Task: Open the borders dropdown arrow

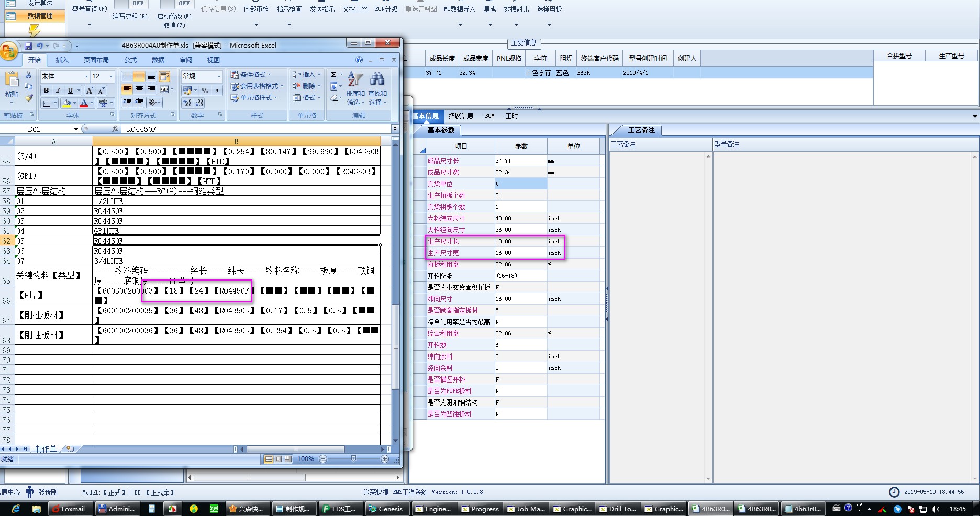Action: tap(54, 103)
